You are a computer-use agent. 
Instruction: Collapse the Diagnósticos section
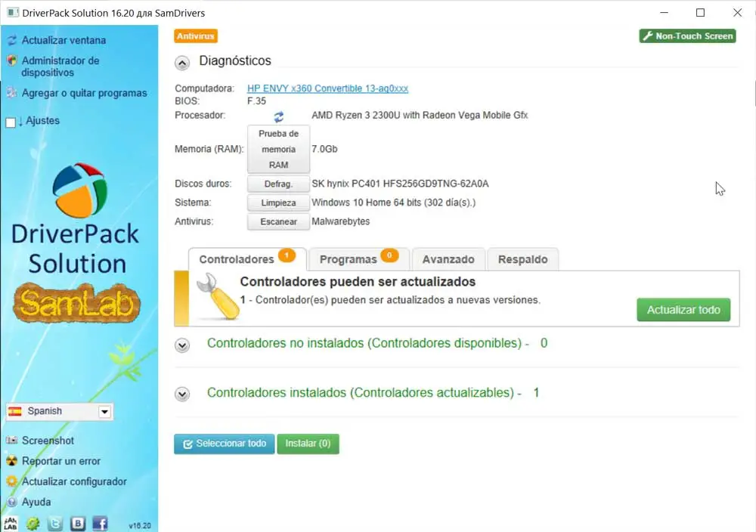pyautogui.click(x=182, y=63)
